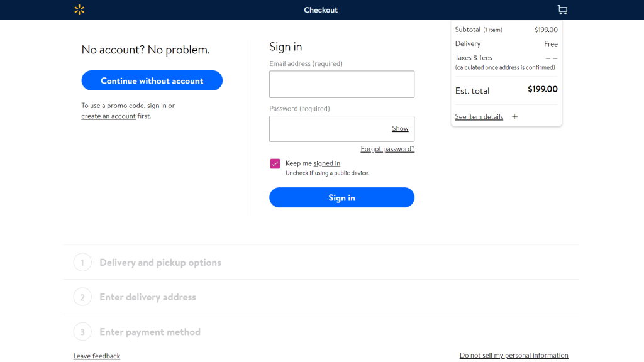Click the step 1 number circle
644x362 pixels.
click(x=82, y=263)
